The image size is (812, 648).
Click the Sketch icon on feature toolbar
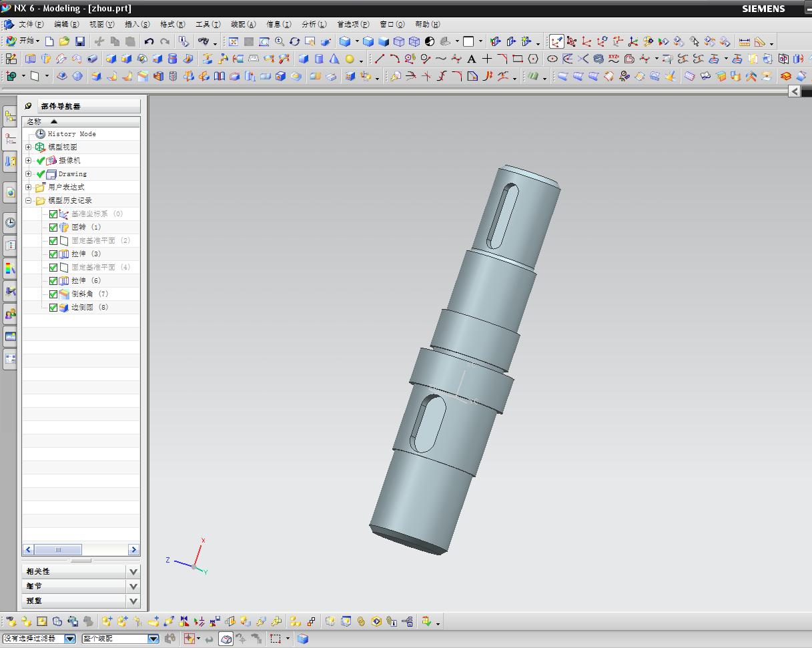point(11,59)
